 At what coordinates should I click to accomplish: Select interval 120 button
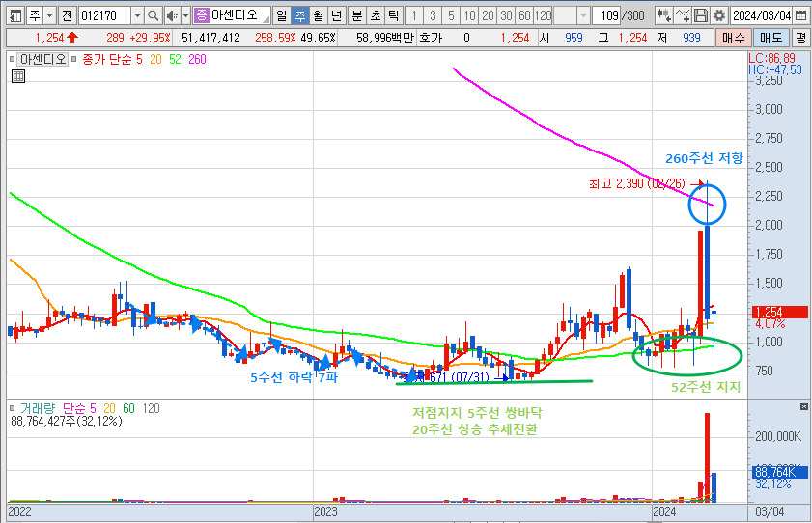click(x=544, y=15)
